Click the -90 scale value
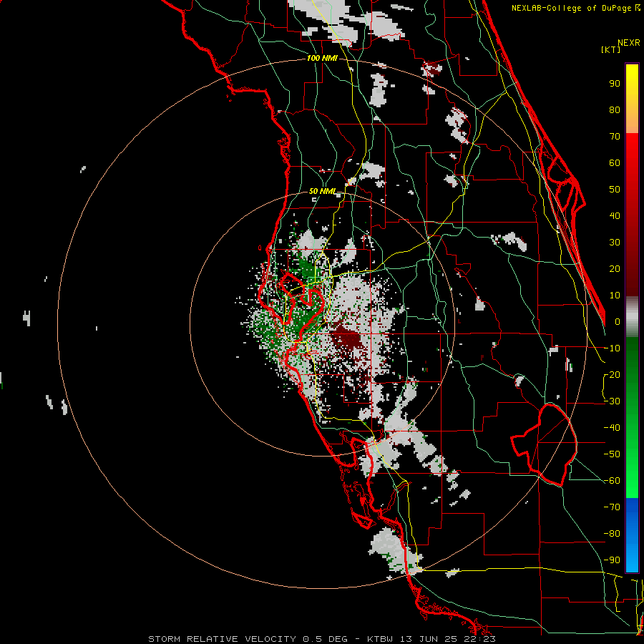 (612, 560)
